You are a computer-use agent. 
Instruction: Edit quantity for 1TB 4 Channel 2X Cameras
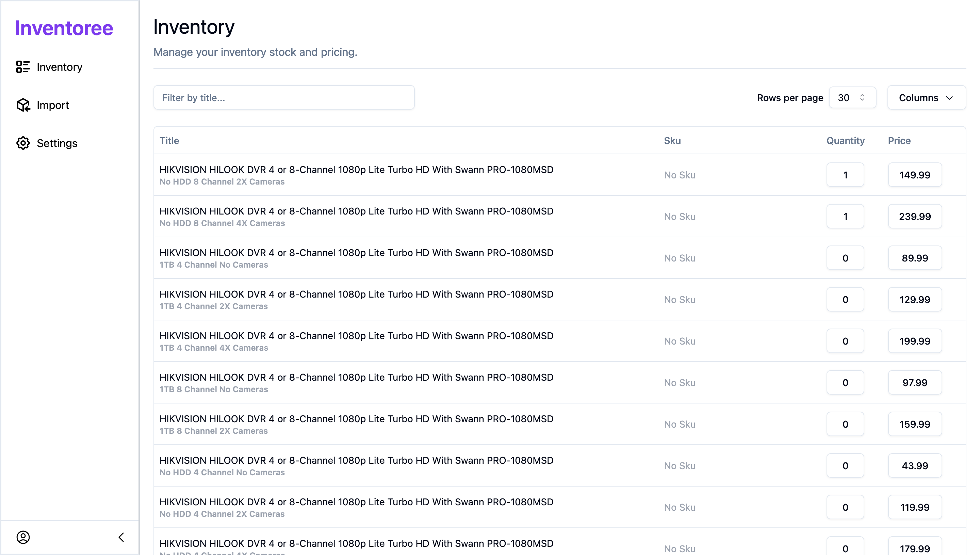[x=845, y=299]
